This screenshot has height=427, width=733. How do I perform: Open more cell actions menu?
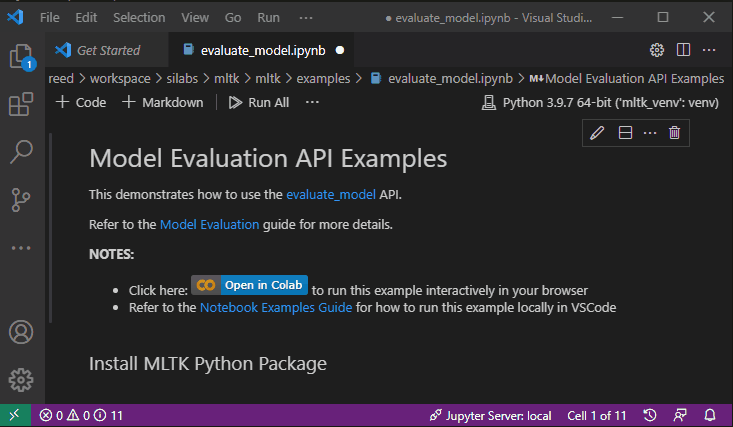[x=650, y=133]
